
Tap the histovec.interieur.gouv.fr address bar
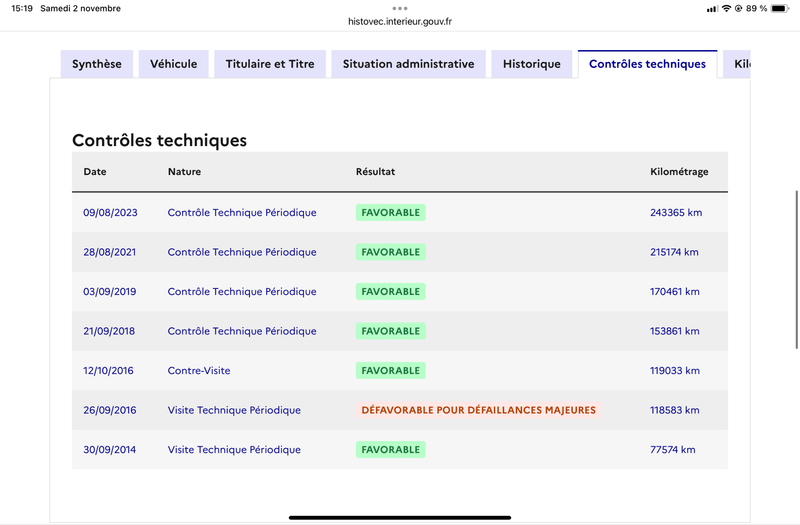pos(400,21)
